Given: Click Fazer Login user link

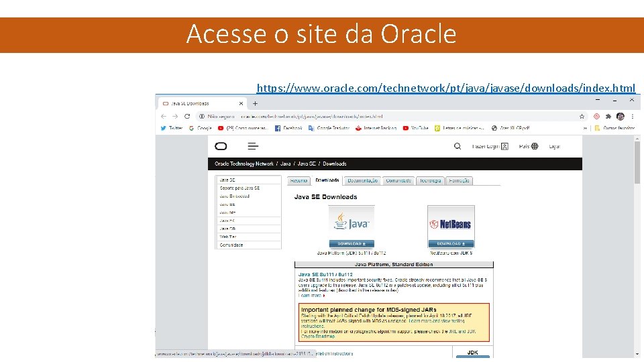Looking at the screenshot, I should (490, 146).
